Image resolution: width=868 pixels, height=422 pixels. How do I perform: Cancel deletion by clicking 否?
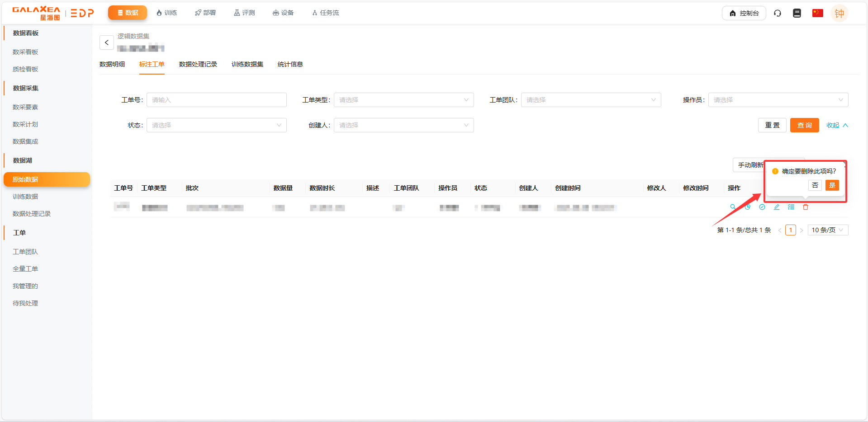815,185
